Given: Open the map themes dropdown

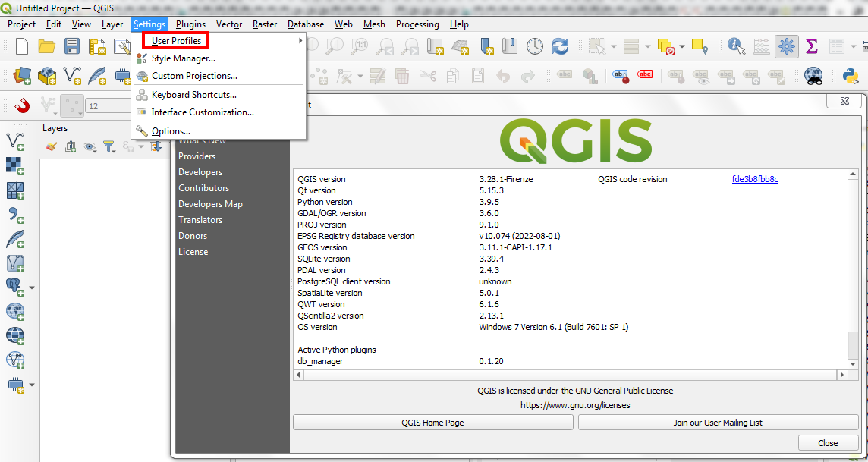Looking at the screenshot, I should (x=89, y=146).
